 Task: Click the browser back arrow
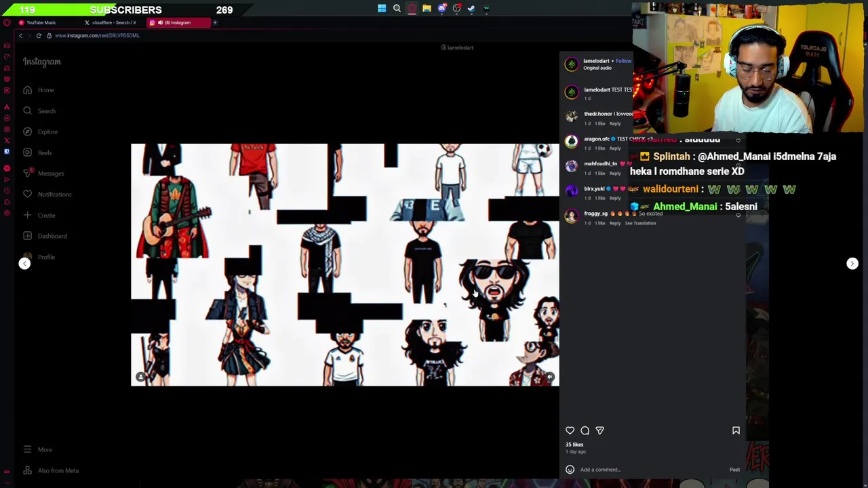coord(20,35)
